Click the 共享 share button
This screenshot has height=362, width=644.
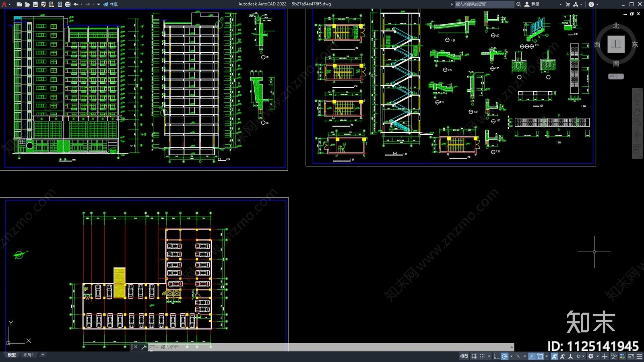110,4
